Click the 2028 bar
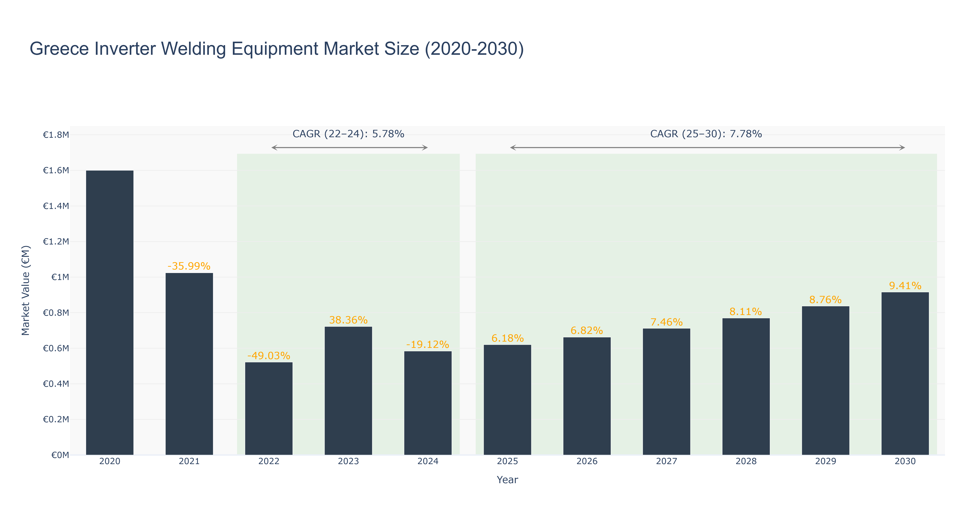 point(746,387)
